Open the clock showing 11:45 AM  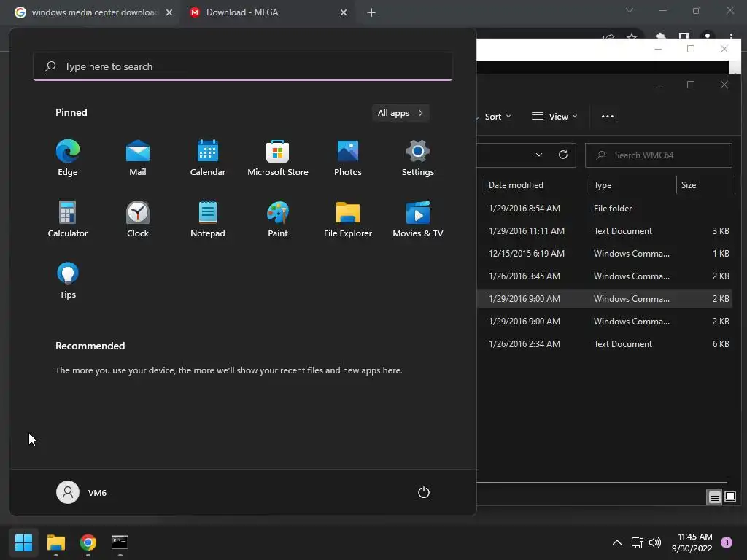click(x=692, y=542)
